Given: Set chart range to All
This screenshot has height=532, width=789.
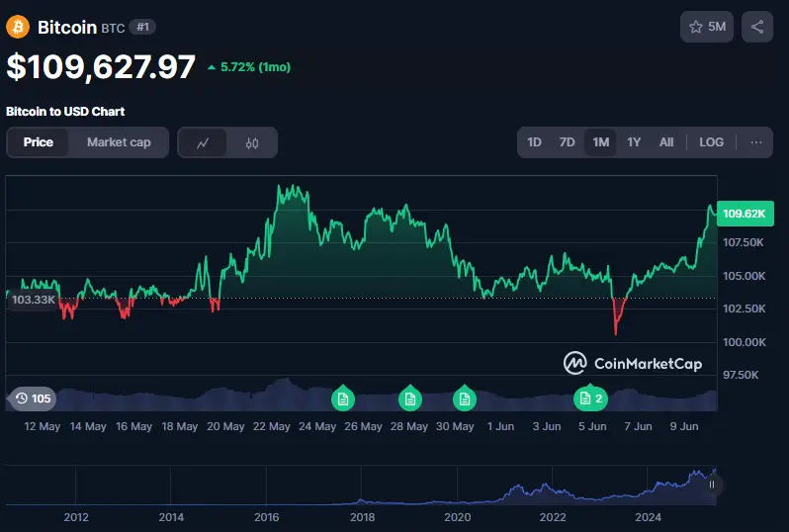Looking at the screenshot, I should pos(666,142).
